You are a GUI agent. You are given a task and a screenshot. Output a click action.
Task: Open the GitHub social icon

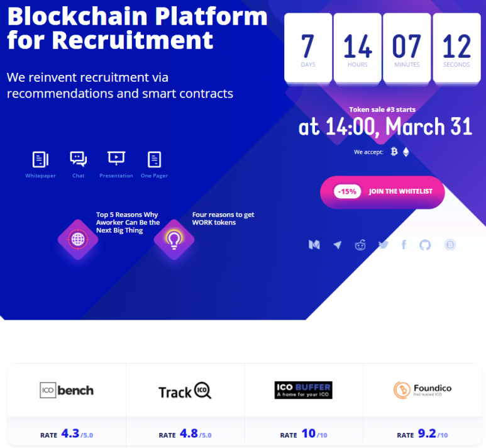pyautogui.click(x=425, y=245)
